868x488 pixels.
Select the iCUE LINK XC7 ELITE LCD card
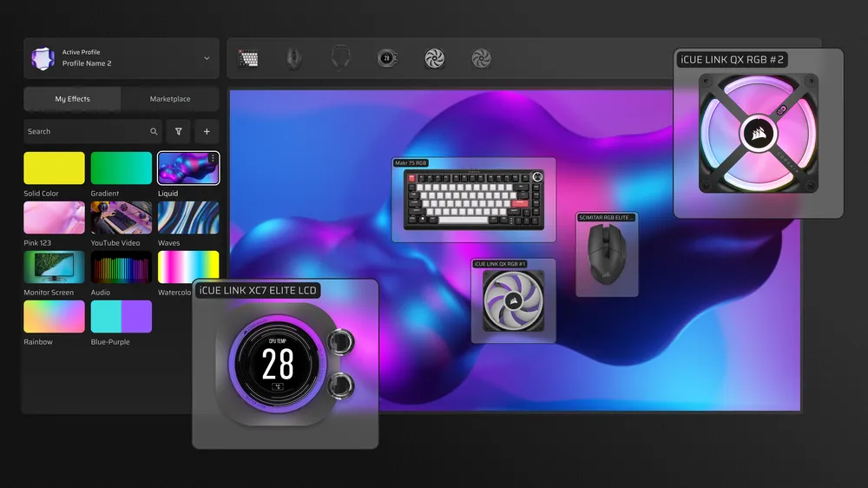[285, 364]
